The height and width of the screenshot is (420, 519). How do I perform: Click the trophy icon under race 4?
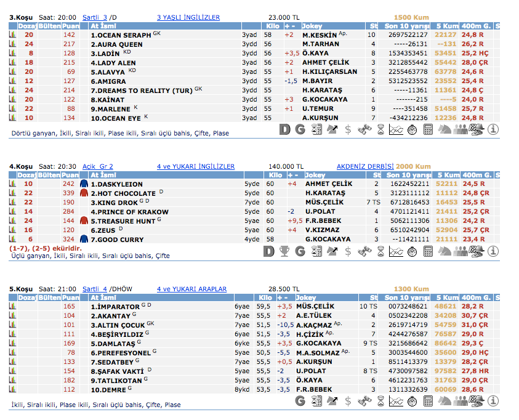pyautogui.click(x=284, y=251)
